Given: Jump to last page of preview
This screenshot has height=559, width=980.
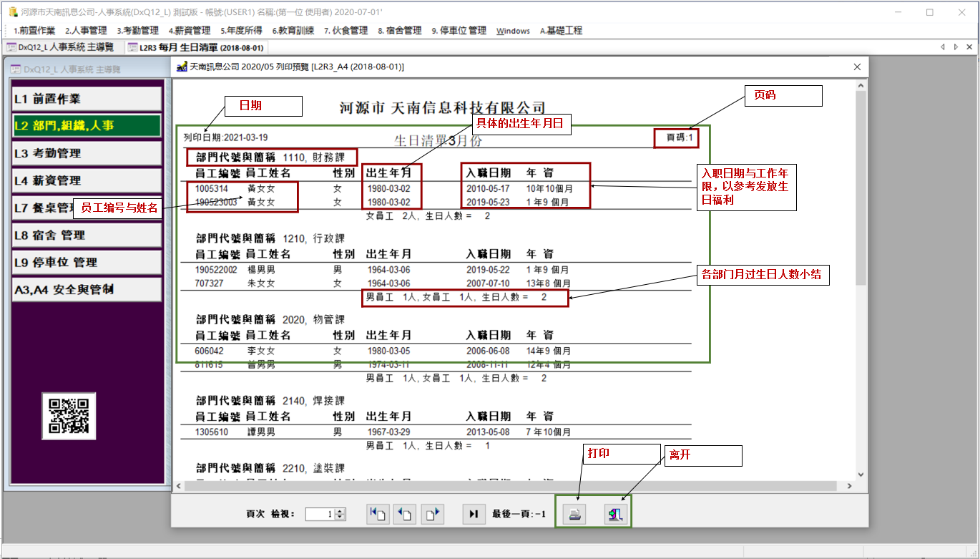Looking at the screenshot, I should click(x=474, y=514).
